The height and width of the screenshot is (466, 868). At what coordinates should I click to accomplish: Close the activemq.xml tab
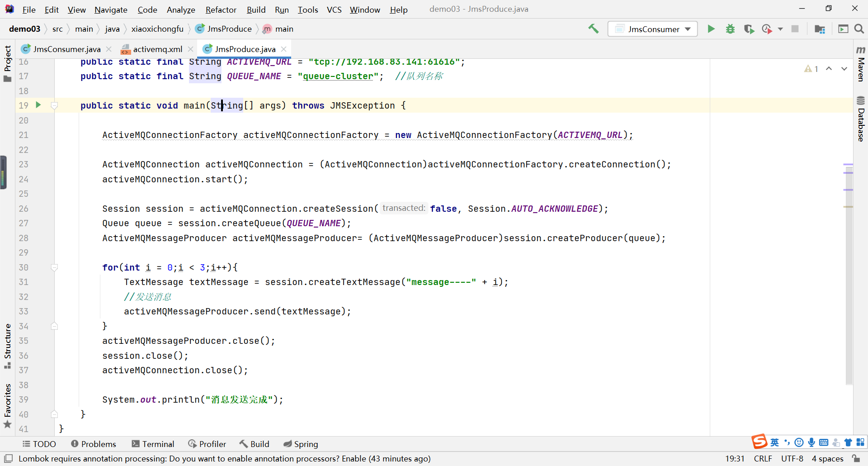click(x=191, y=49)
